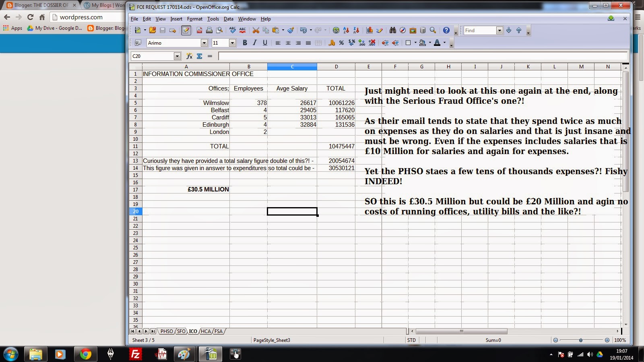Find next occurrence down arrow
The width and height of the screenshot is (644, 362).
(509, 31)
